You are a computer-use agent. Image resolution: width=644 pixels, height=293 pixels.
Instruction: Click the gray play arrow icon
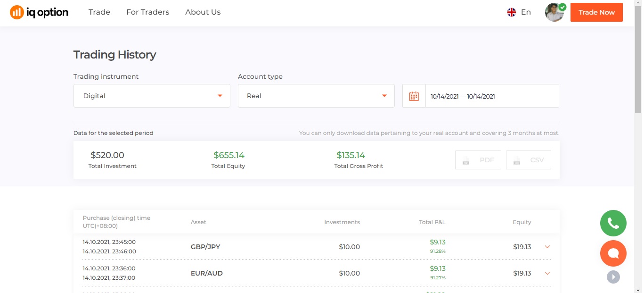point(613,277)
